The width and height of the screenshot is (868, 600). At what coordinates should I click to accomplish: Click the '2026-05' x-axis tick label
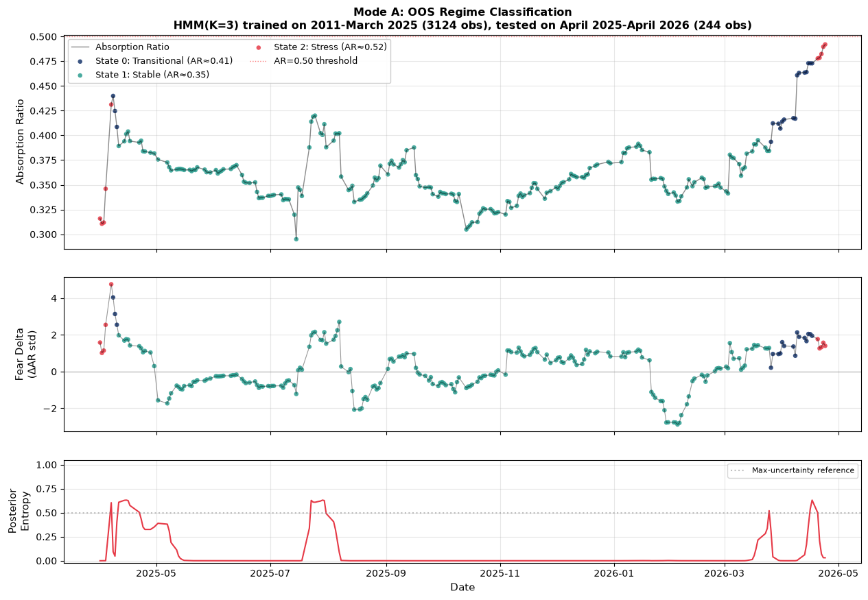pyautogui.click(x=838, y=574)
